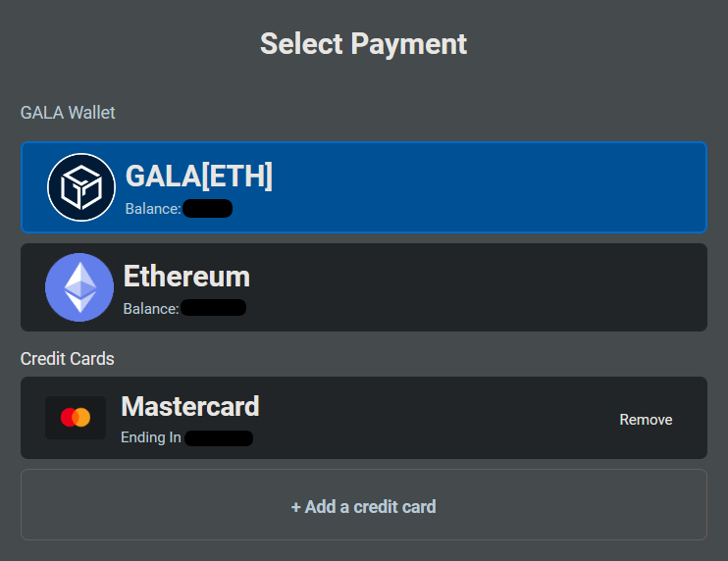728x561 pixels.
Task: Click the Ethereum title text
Action: pyautogui.click(x=186, y=277)
